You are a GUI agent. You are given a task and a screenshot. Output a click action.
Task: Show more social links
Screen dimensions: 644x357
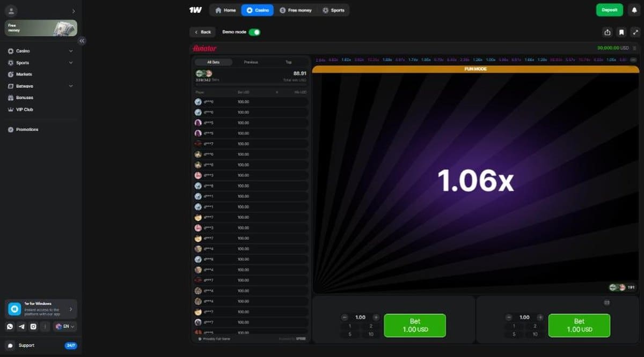click(x=45, y=326)
